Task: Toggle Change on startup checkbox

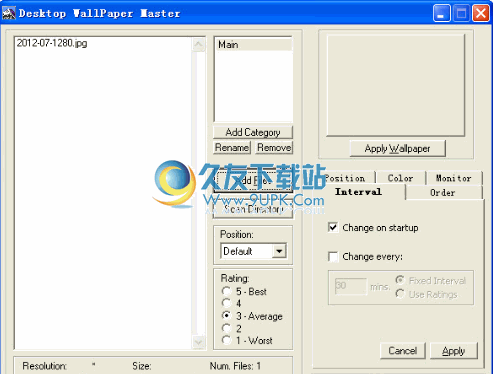Action: coord(333,228)
